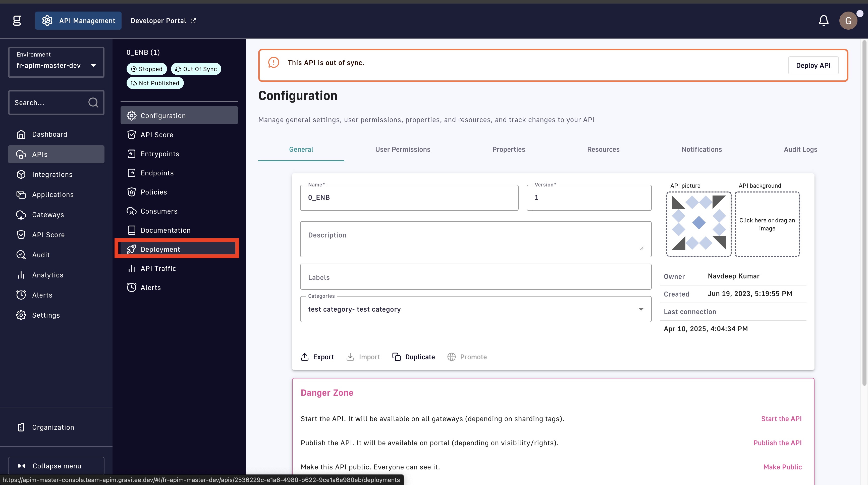Image resolution: width=868 pixels, height=485 pixels.
Task: Switch to the User Permissions tab
Action: 403,149
